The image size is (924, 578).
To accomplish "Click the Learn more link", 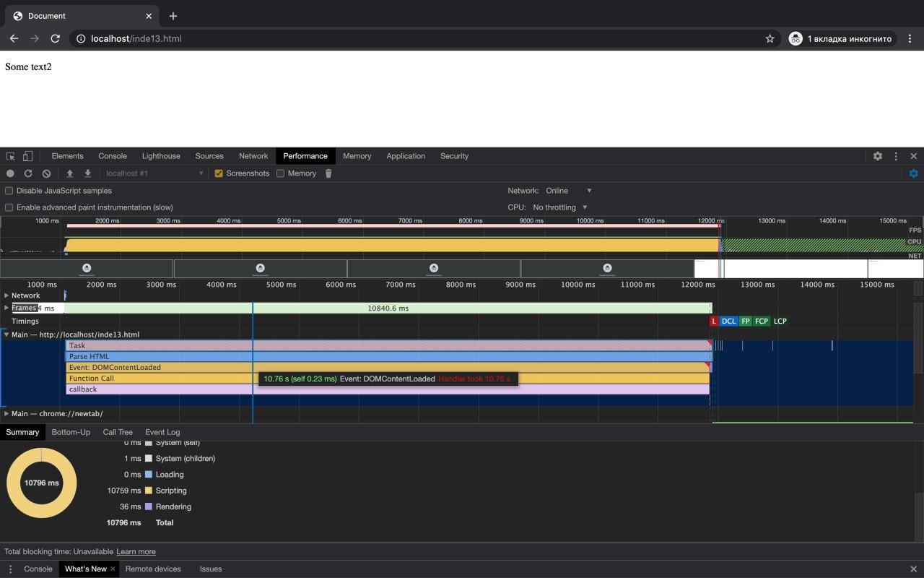I will [x=136, y=552].
